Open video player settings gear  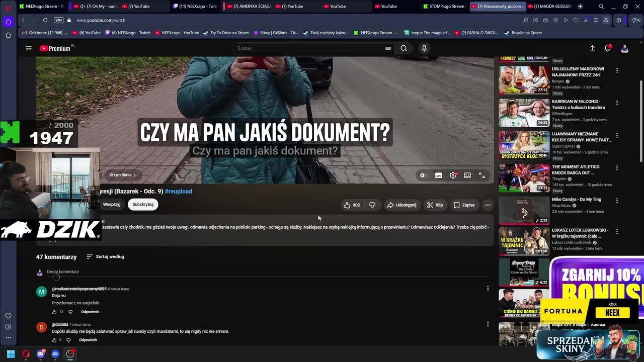(x=453, y=175)
